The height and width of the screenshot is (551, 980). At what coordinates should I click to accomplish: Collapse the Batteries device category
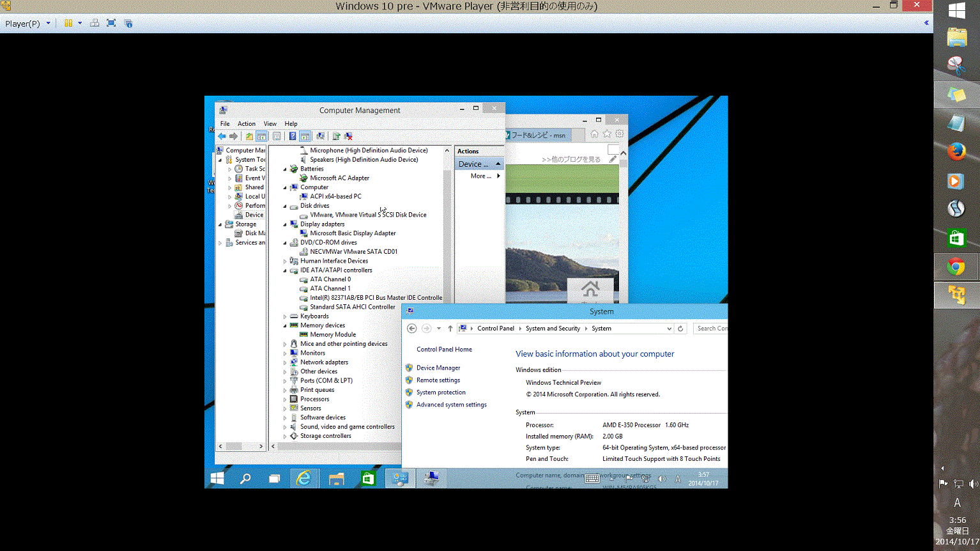(285, 169)
